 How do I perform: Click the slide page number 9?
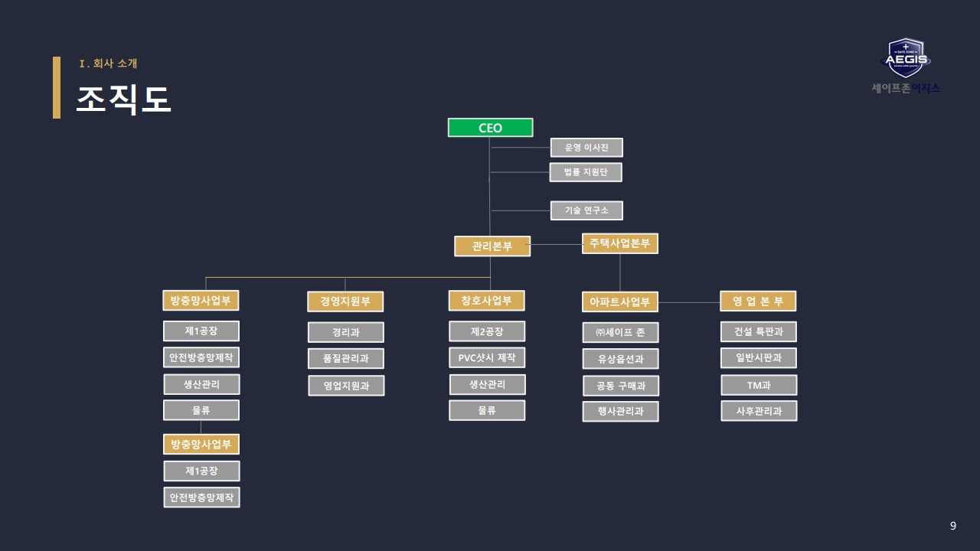pos(953,526)
